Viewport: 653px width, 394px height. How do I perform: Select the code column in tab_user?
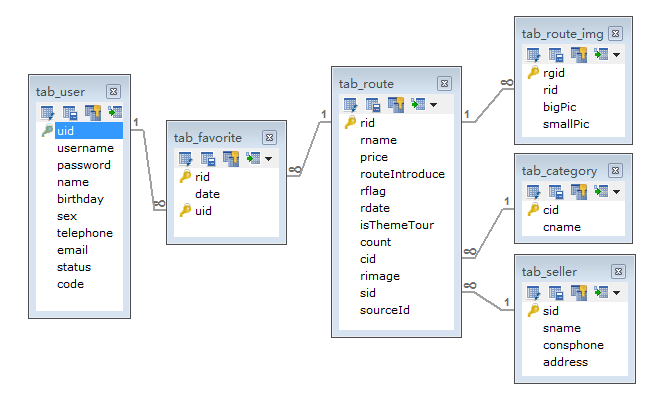(x=70, y=284)
